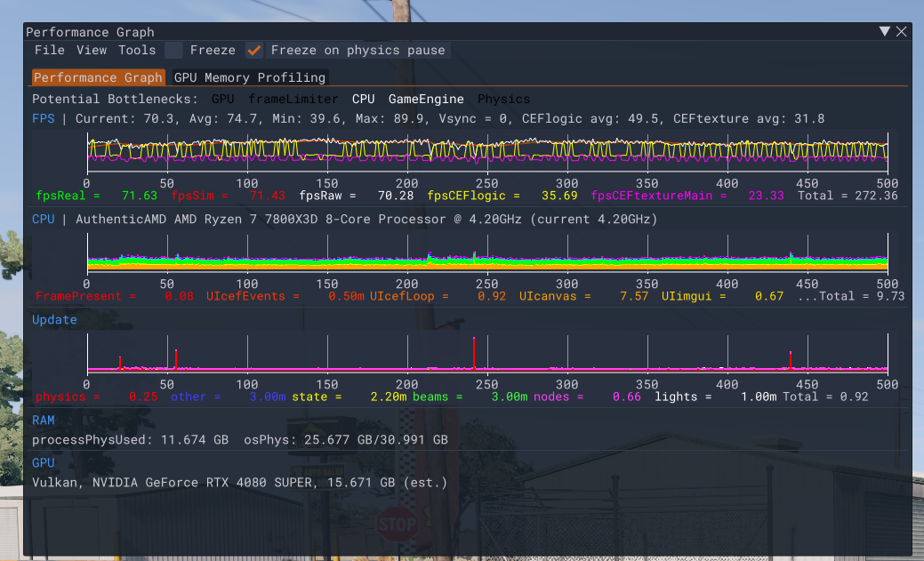
Task: Click the FPS line graph plot
Action: [x=487, y=152]
